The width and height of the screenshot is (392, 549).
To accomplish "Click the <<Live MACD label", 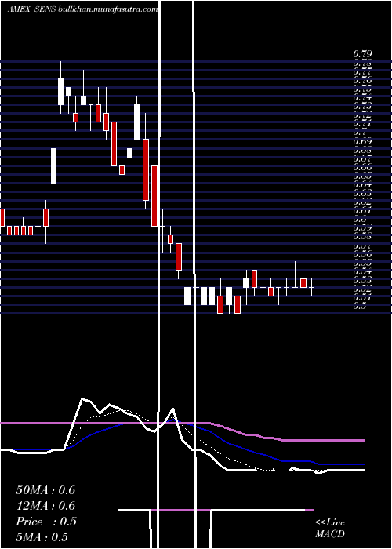I will coord(330,529).
